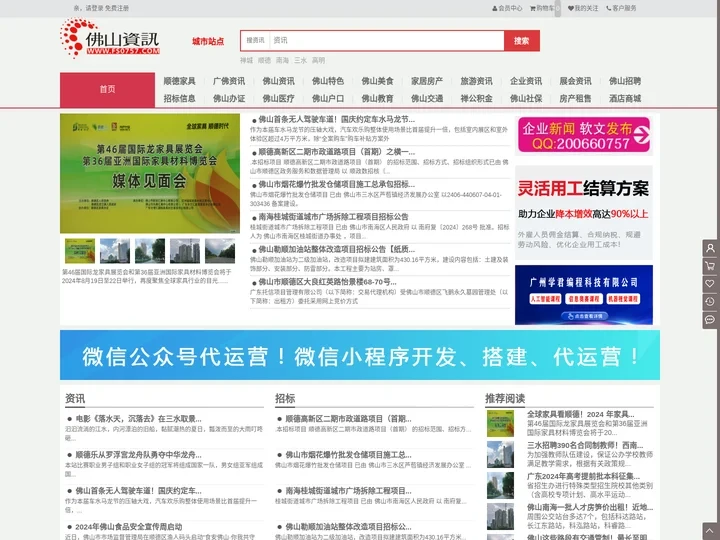
Task: Open the 佛山美食 menu item
Action: point(377,81)
